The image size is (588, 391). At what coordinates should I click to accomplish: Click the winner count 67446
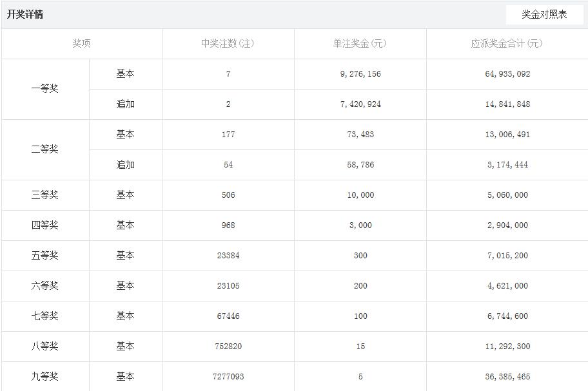(228, 316)
